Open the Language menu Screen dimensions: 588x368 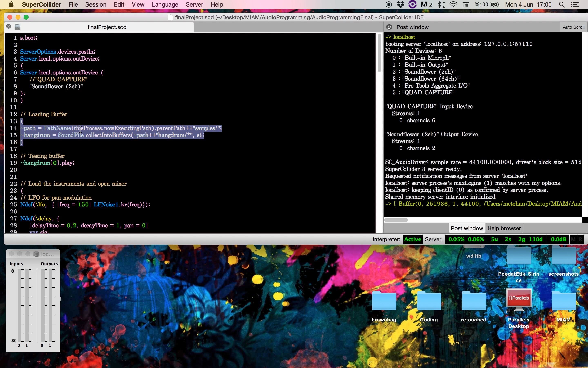point(165,5)
